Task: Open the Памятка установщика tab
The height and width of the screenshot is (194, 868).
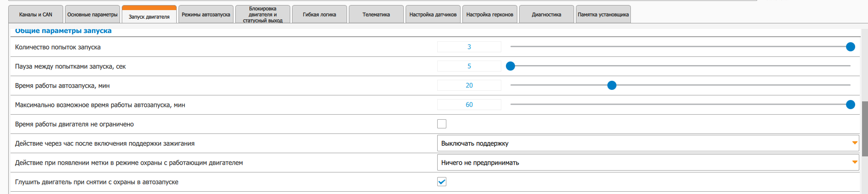Action: (x=603, y=15)
